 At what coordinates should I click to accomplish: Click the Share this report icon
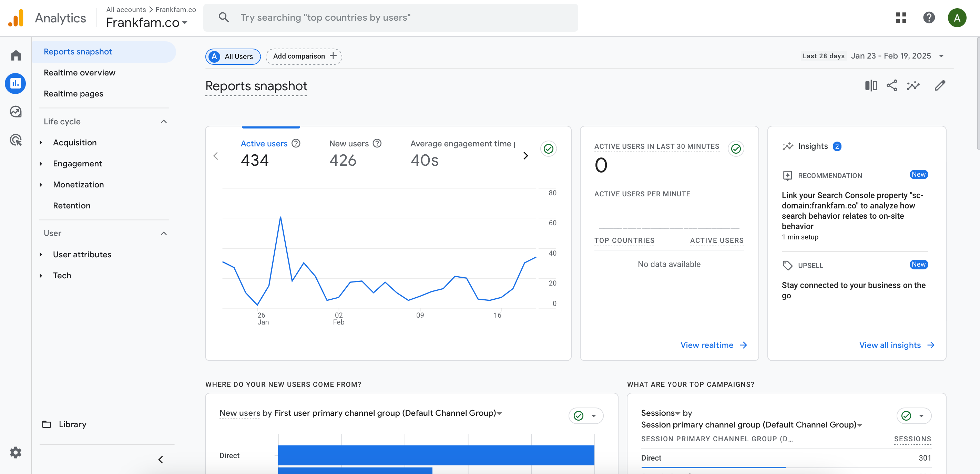tap(891, 85)
